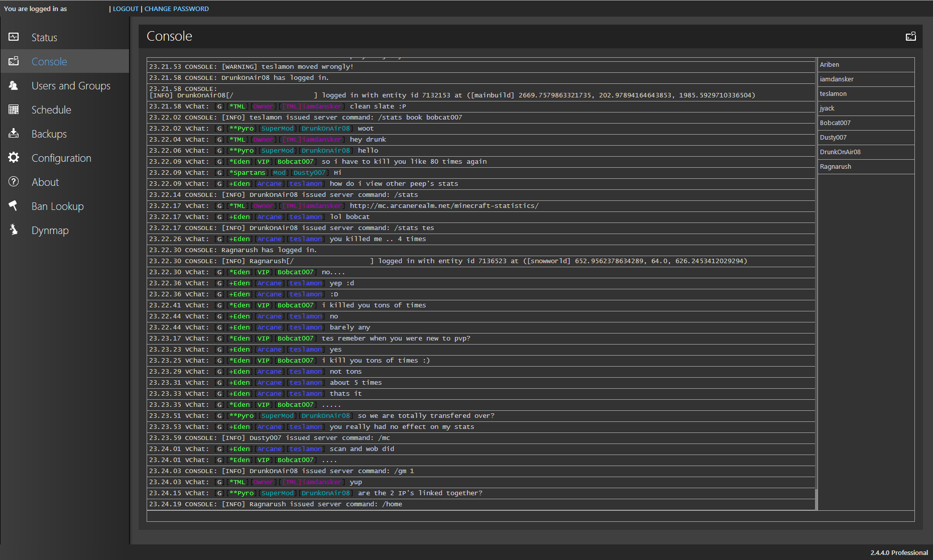Select player Ragnarush in user list
The height and width of the screenshot is (560, 933).
tap(866, 167)
